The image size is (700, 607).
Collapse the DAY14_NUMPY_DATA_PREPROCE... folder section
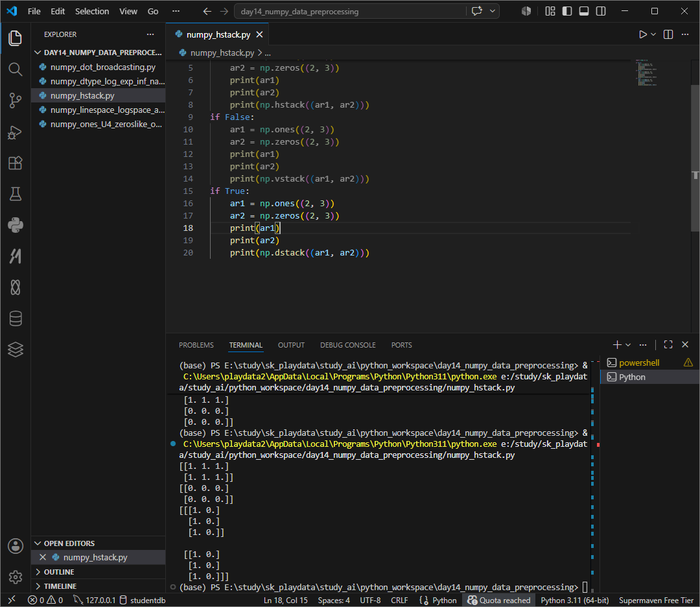click(x=99, y=53)
